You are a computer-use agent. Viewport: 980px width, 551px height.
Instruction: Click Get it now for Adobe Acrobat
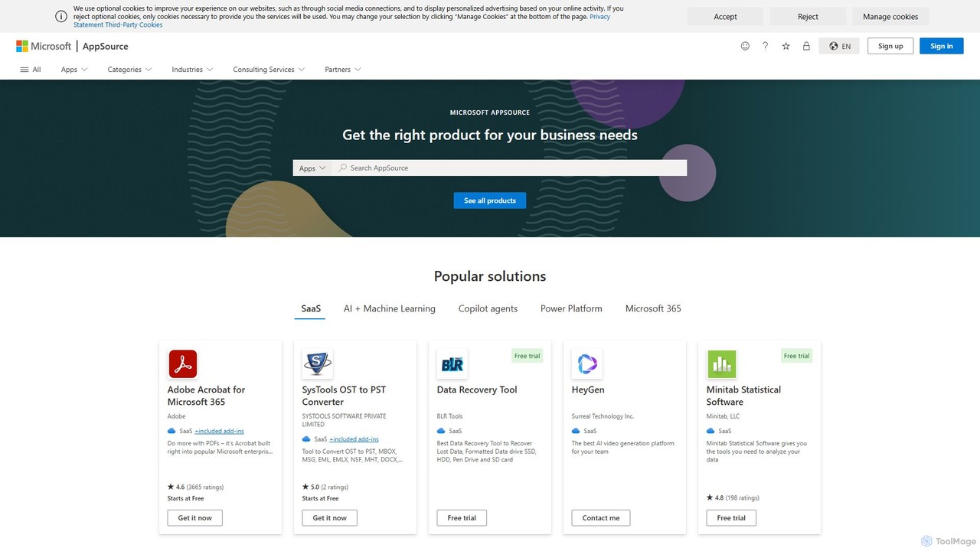click(x=195, y=518)
